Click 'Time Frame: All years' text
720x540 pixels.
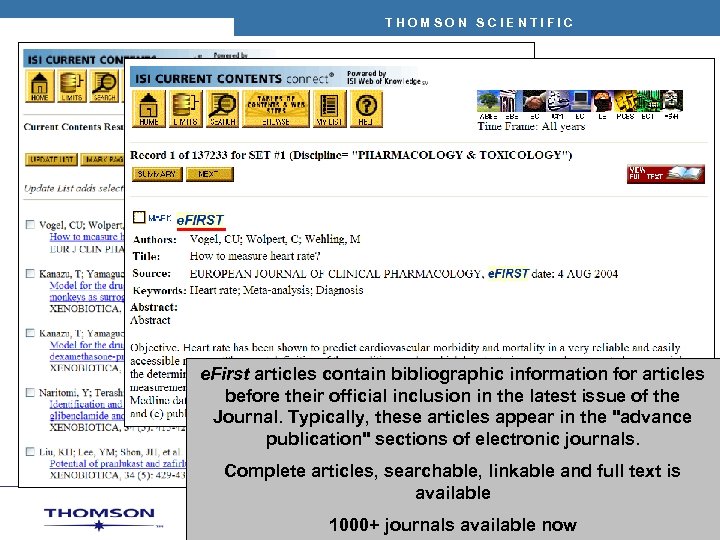[531, 126]
